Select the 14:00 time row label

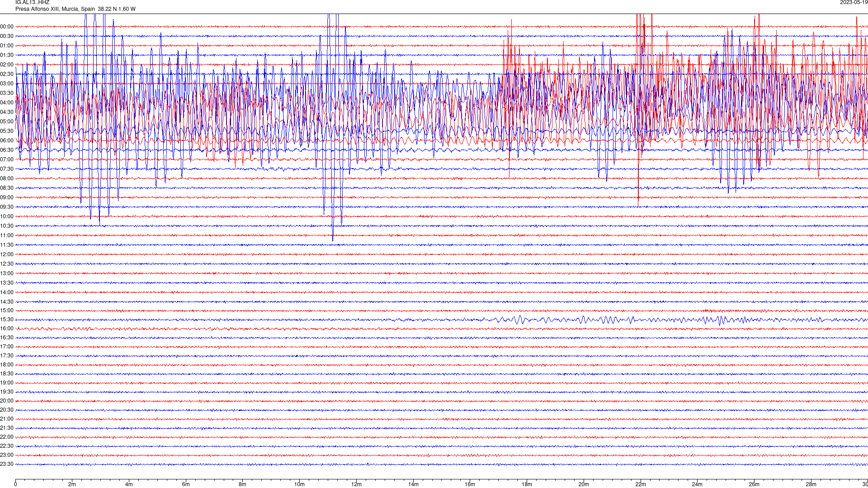[x=7, y=292]
